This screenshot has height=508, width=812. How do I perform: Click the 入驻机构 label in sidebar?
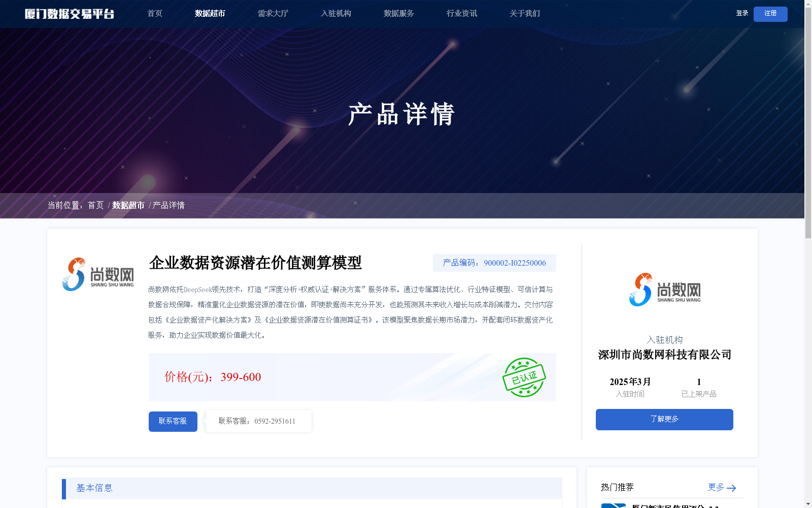click(x=665, y=340)
